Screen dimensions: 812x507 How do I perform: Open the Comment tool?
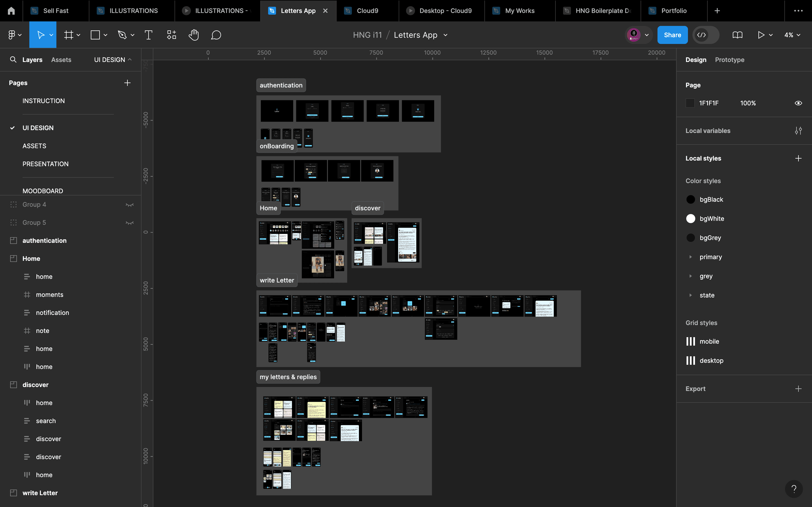point(216,35)
